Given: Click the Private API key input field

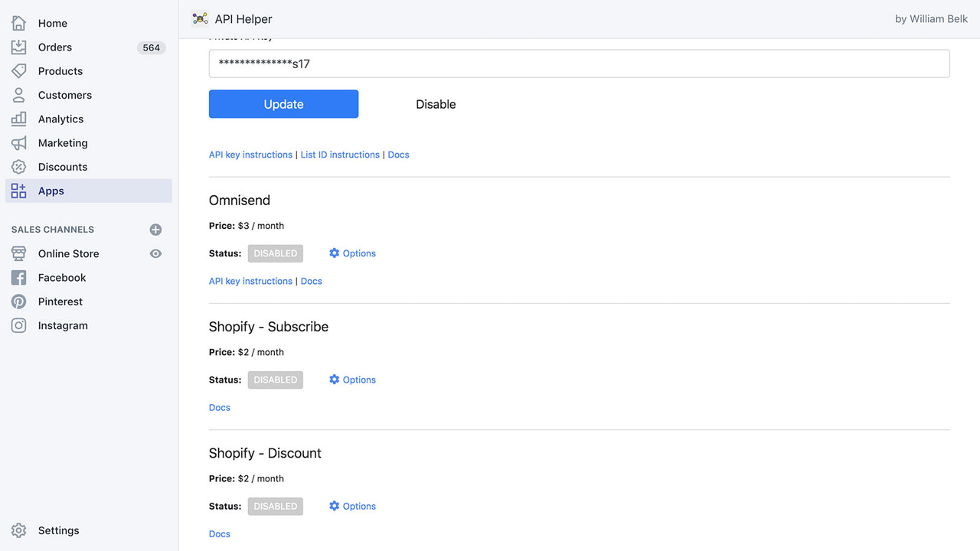Looking at the screenshot, I should pos(579,64).
